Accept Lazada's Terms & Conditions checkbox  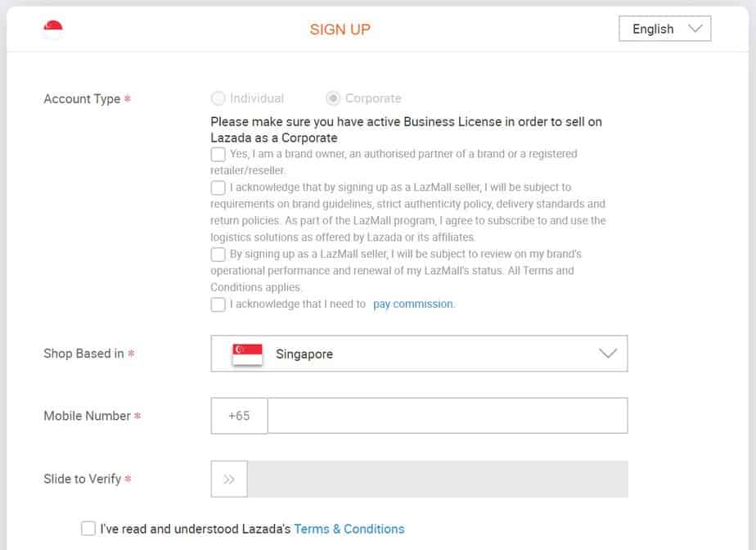tap(88, 529)
